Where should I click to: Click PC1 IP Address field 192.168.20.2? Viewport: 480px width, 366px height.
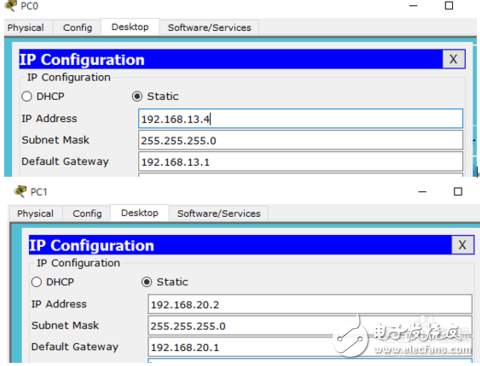coord(310,304)
